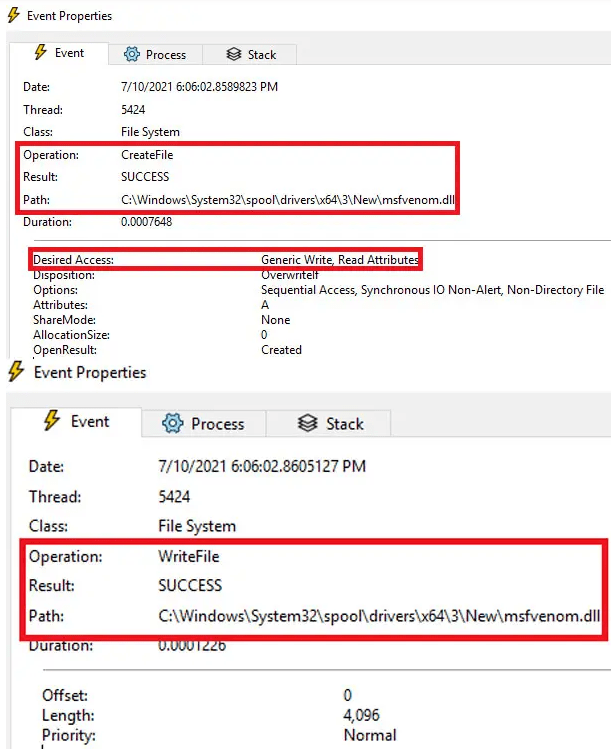Click the gear icon on upper Process tab
Viewport: 611px width, 750px height.
point(132,54)
